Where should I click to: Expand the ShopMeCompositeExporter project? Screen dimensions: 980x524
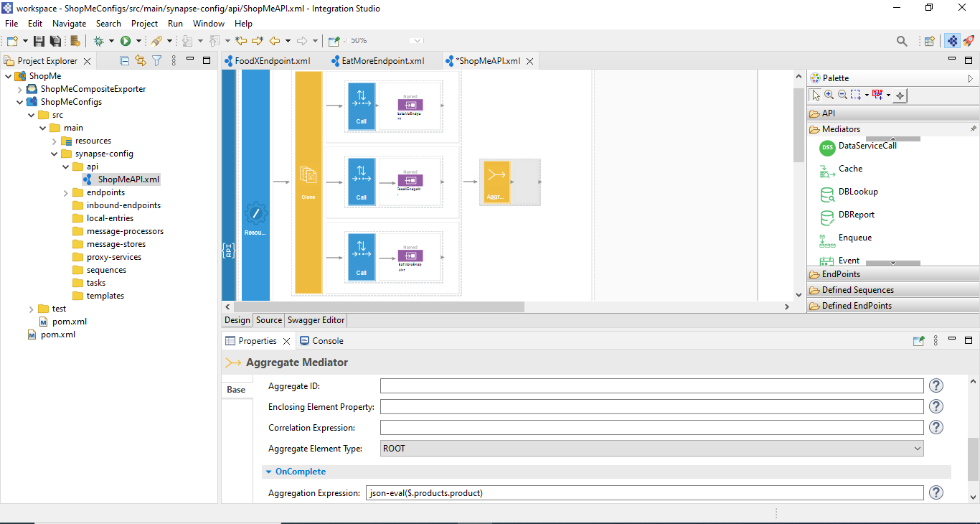point(19,89)
